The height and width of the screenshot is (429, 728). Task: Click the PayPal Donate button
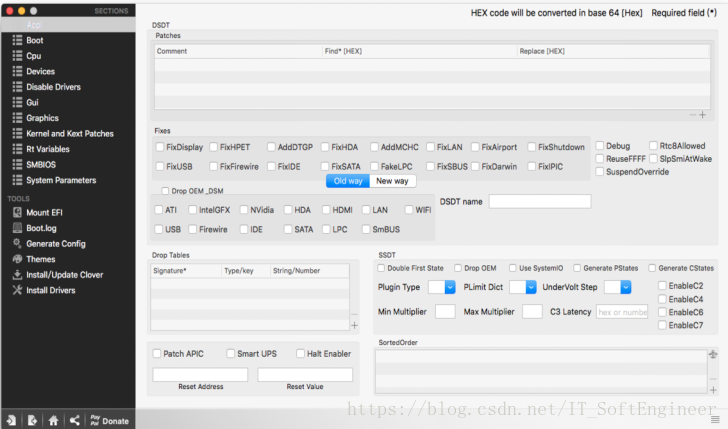pyautogui.click(x=110, y=421)
